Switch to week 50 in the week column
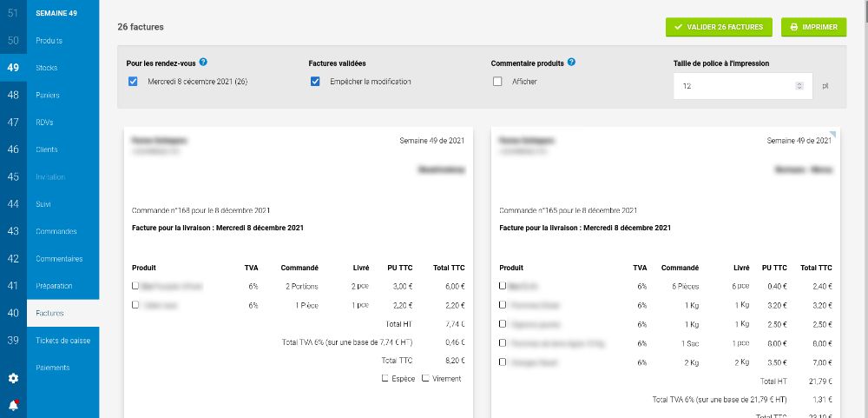868x418 pixels. pyautogui.click(x=13, y=41)
